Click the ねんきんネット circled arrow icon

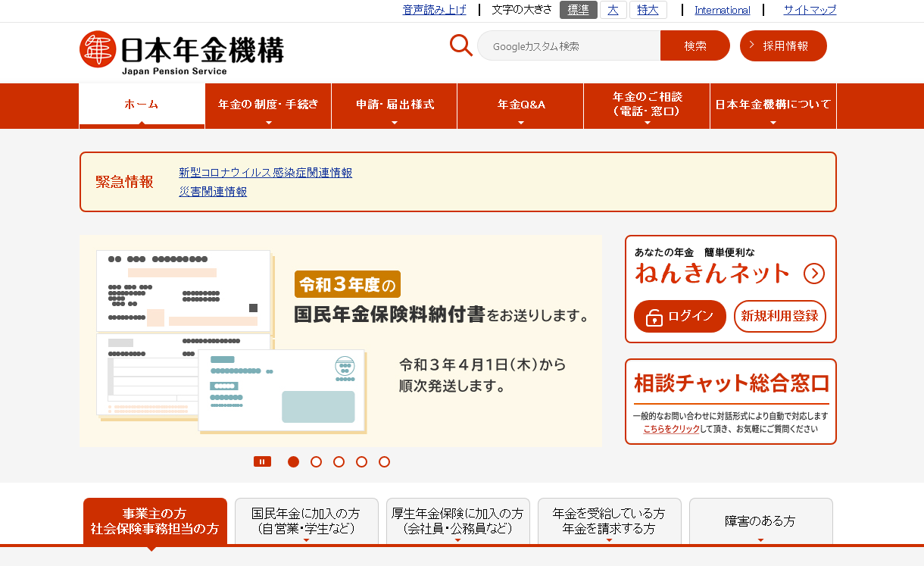(813, 274)
